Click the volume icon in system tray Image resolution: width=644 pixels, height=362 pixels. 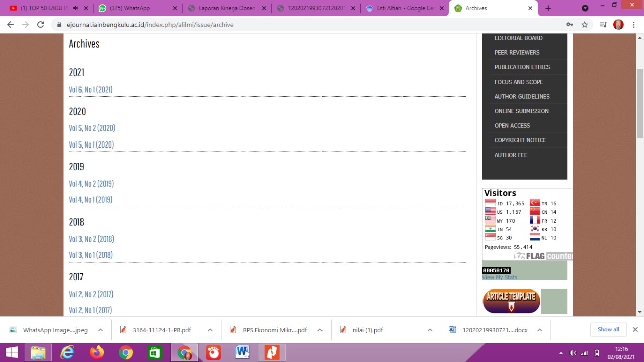tap(573, 353)
